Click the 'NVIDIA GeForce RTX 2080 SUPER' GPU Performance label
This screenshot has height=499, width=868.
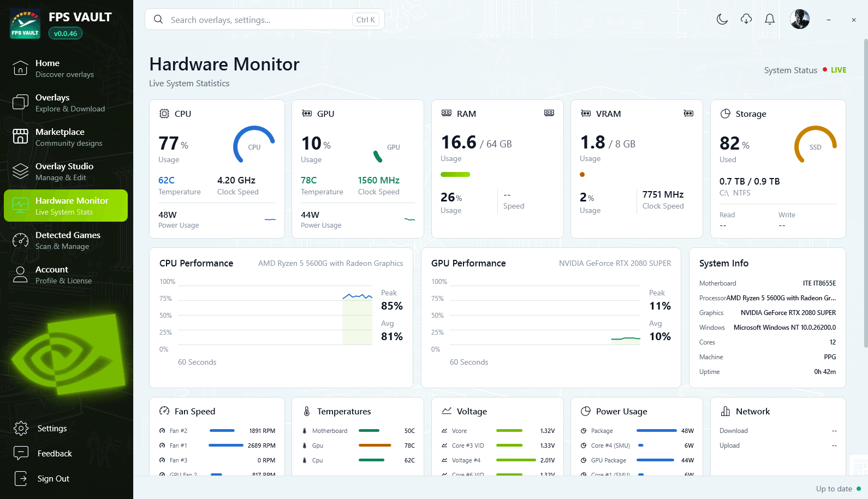[615, 263]
